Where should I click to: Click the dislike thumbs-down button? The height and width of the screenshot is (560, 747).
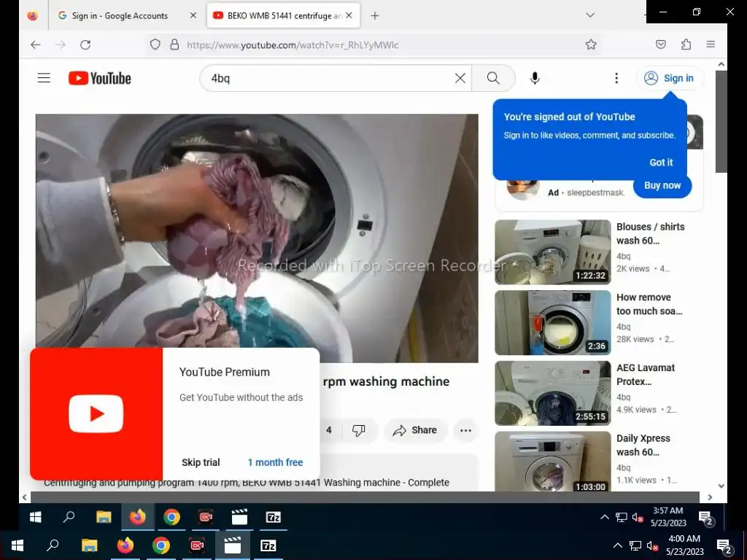358,430
